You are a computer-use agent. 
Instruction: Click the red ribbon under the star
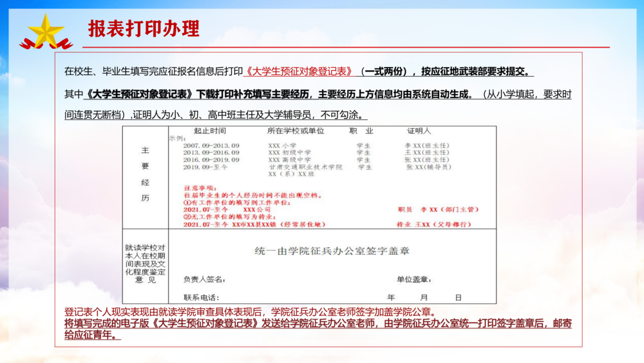click(46, 45)
